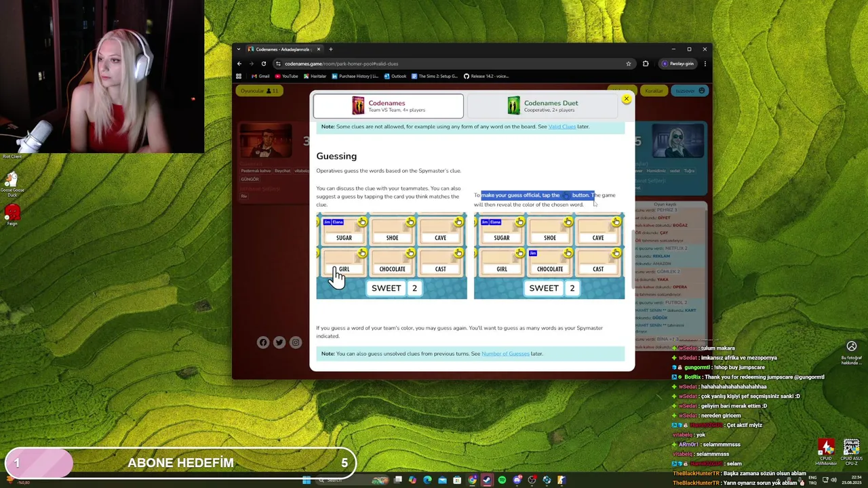Screen dimensions: 868x488
Task: Open The Sims 2 Setup bookmark
Action: pyautogui.click(x=435, y=76)
